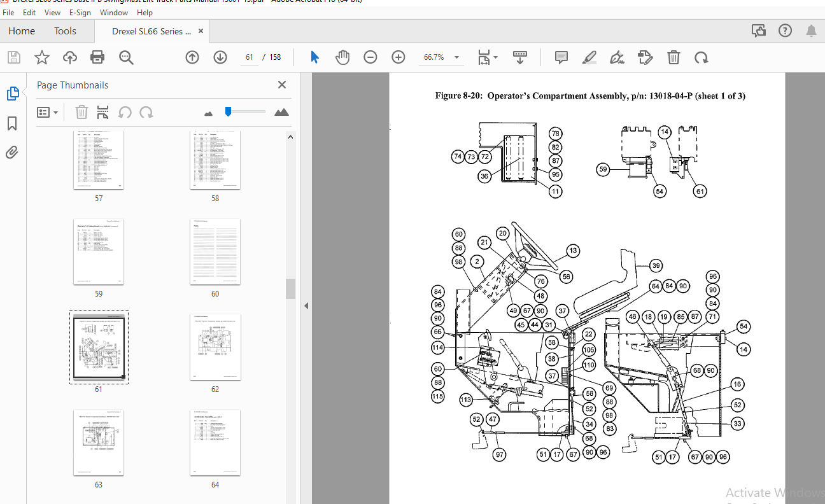Viewport: 825px width, 504px height.
Task: Select the page 58 thumbnail
Action: click(x=215, y=160)
